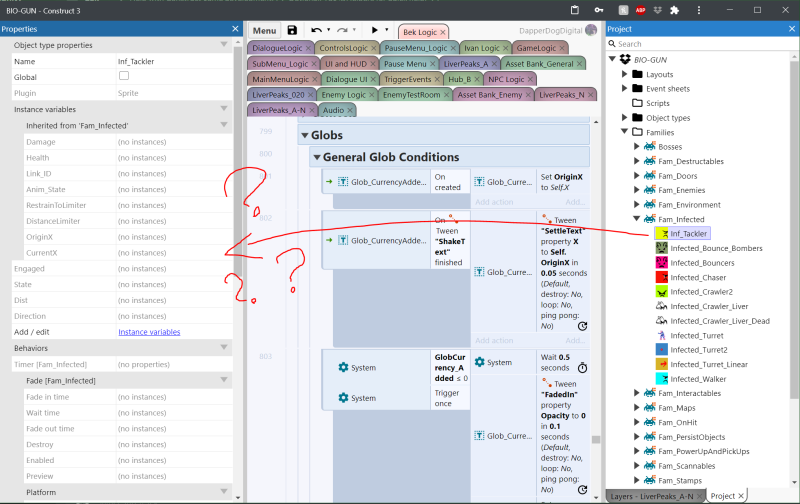Click the Save project icon
The height and width of the screenshot is (504, 800).
[x=292, y=31]
